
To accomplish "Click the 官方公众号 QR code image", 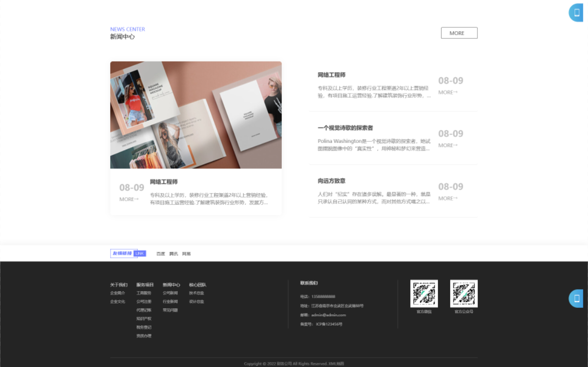I will coord(463,295).
